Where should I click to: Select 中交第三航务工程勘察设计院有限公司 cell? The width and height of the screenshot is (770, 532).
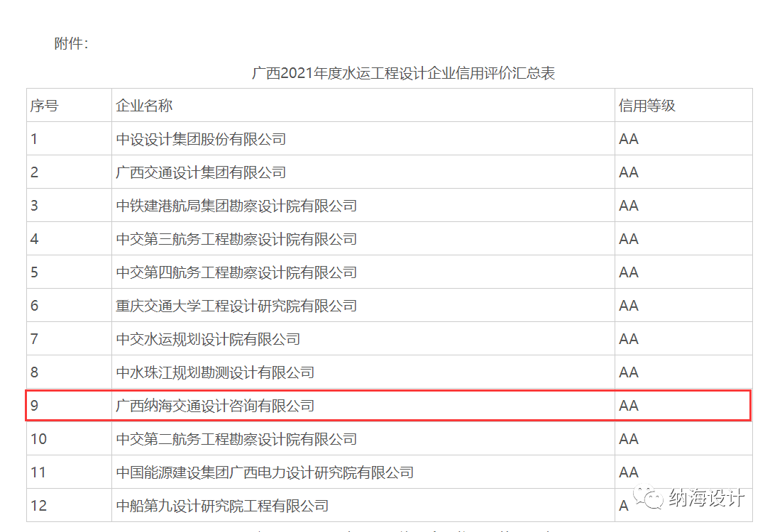pos(236,239)
